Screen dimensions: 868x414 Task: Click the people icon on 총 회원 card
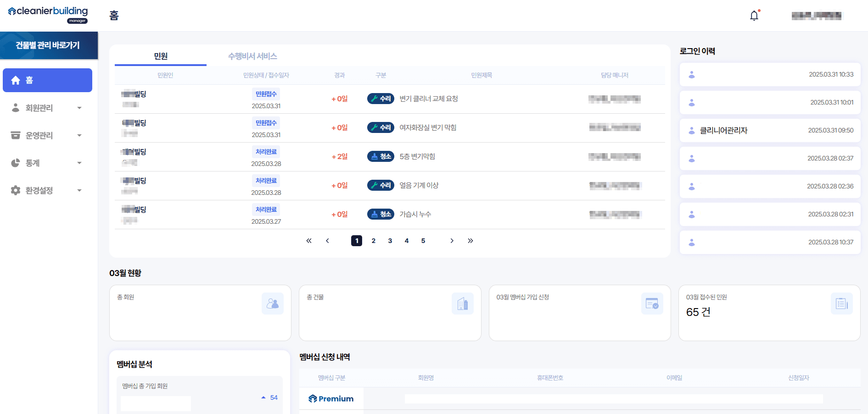pos(273,303)
